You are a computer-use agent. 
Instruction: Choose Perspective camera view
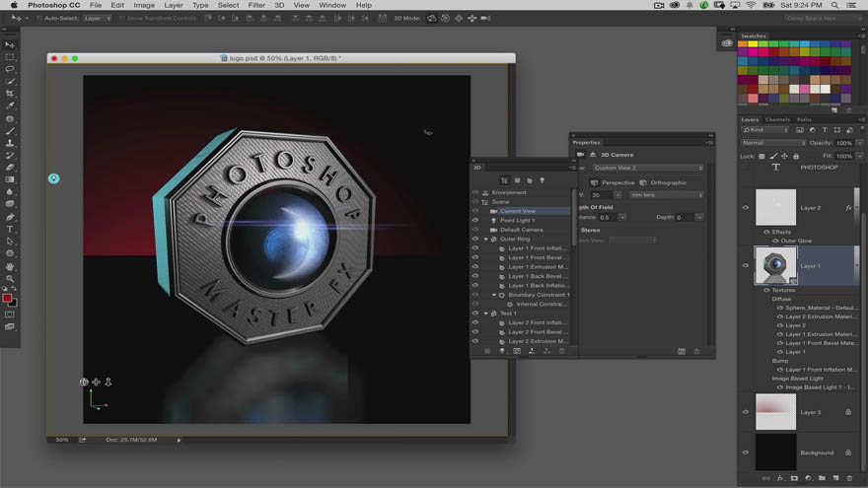point(612,182)
